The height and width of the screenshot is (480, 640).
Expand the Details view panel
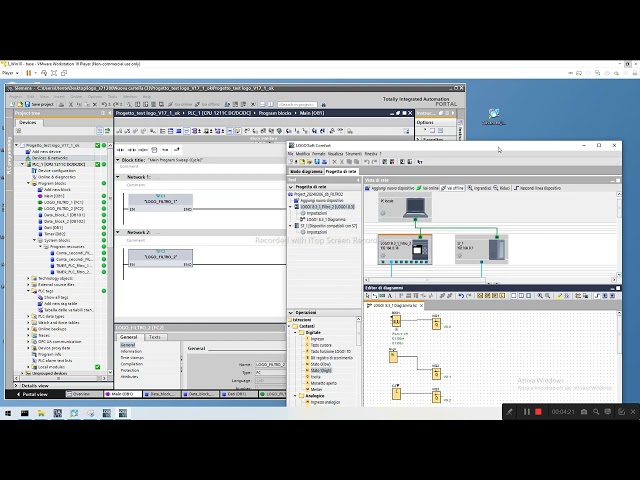(16, 385)
